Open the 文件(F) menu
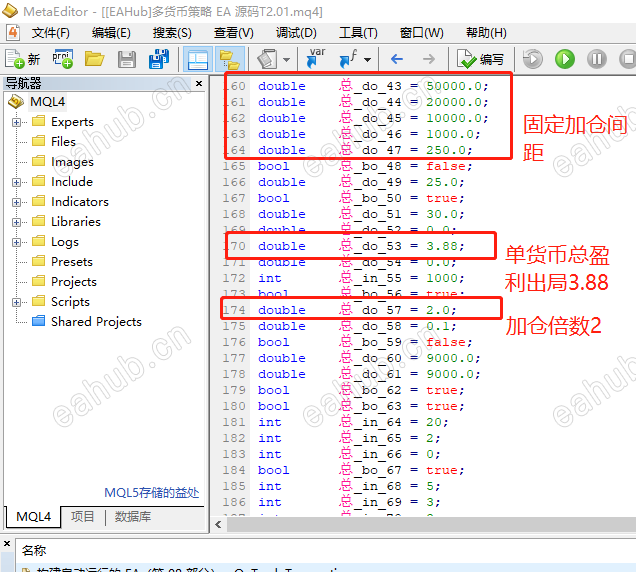This screenshot has width=636, height=572. pos(51,33)
